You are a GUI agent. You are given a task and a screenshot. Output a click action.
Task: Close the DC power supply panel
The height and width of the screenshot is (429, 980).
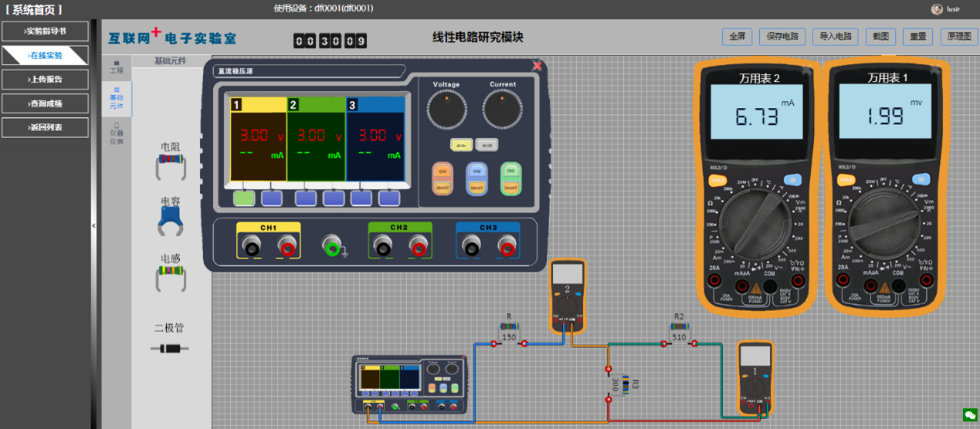coord(537,66)
